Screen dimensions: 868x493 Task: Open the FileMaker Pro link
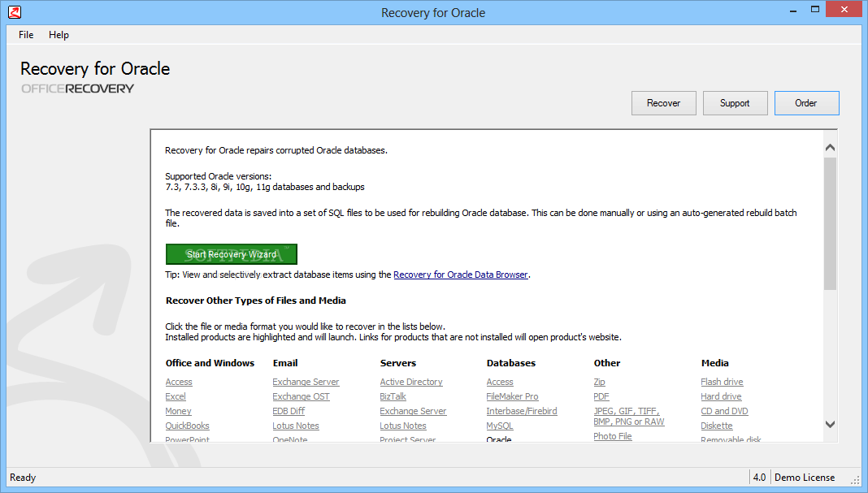coord(512,396)
